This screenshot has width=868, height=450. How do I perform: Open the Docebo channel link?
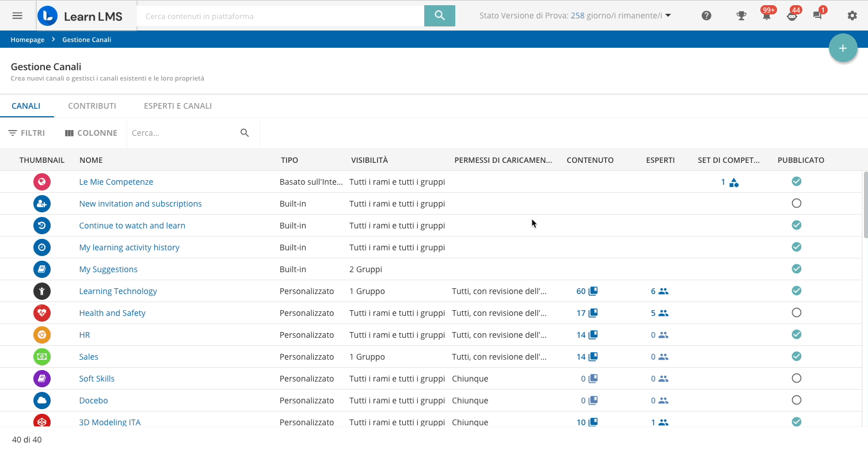coord(93,401)
